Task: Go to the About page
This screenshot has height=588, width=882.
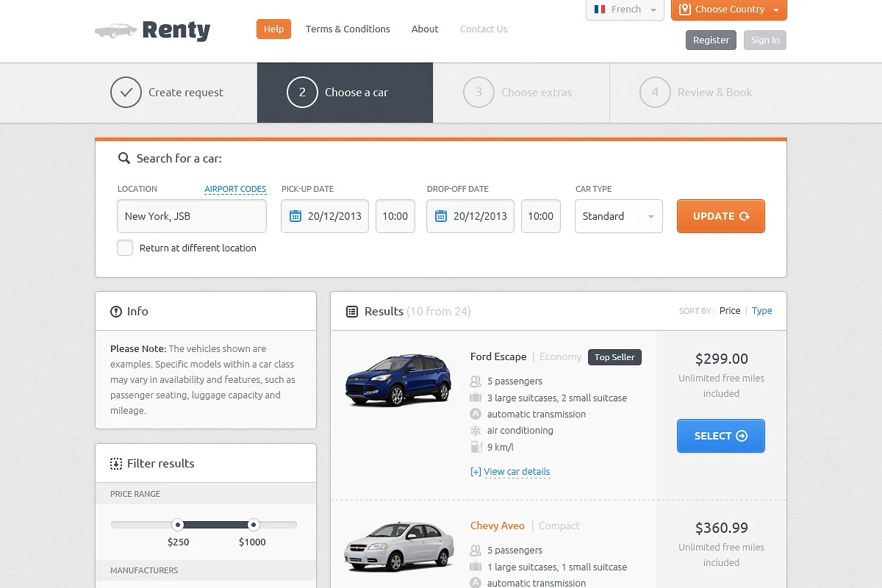Action: (425, 29)
